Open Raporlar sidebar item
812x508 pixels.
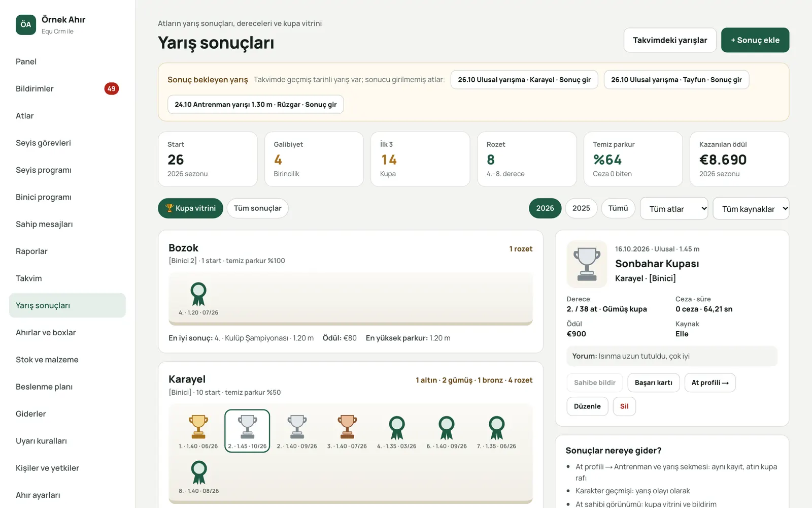[67, 251]
